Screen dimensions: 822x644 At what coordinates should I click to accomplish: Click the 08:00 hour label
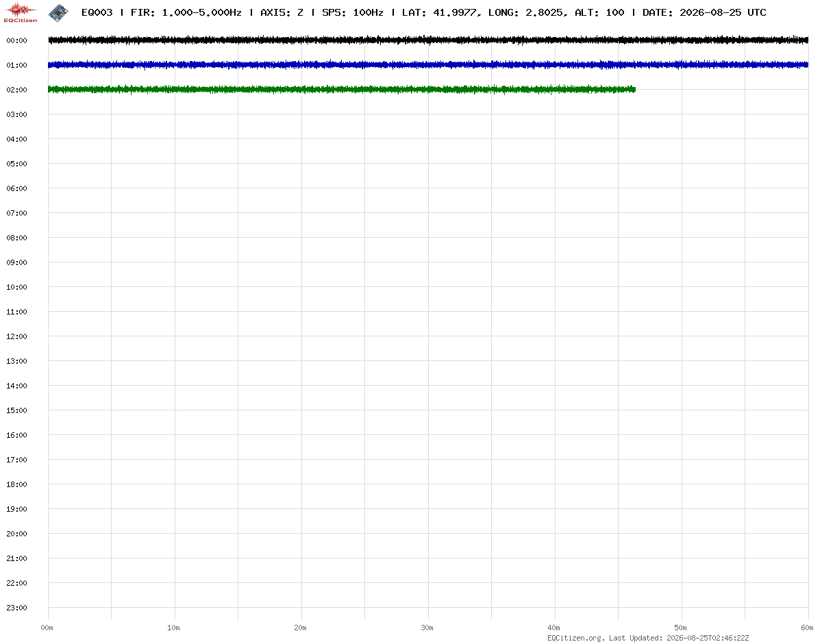point(16,238)
